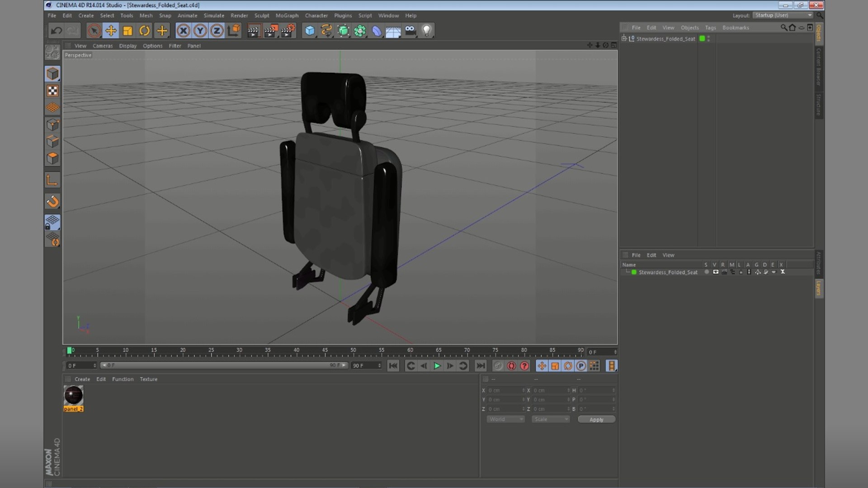Screen dimensions: 868x488
Task: Toggle the Y axis lock
Action: click(200, 31)
